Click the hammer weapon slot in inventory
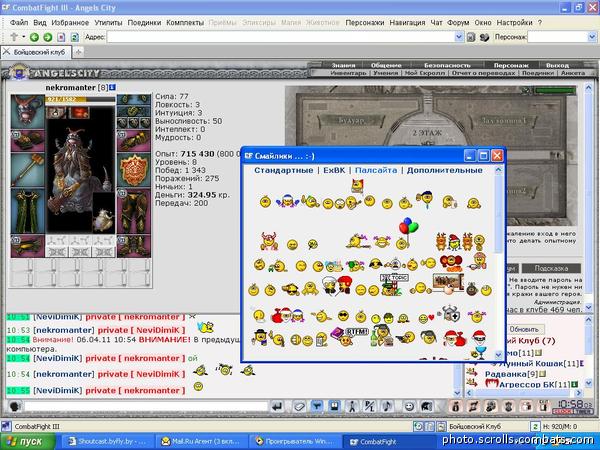 point(28,170)
